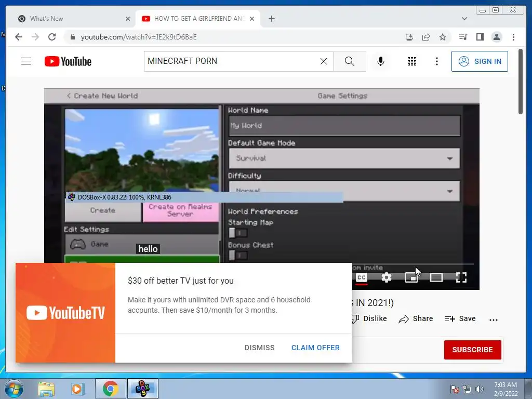Click the page vertical scrollbar

coord(521,82)
